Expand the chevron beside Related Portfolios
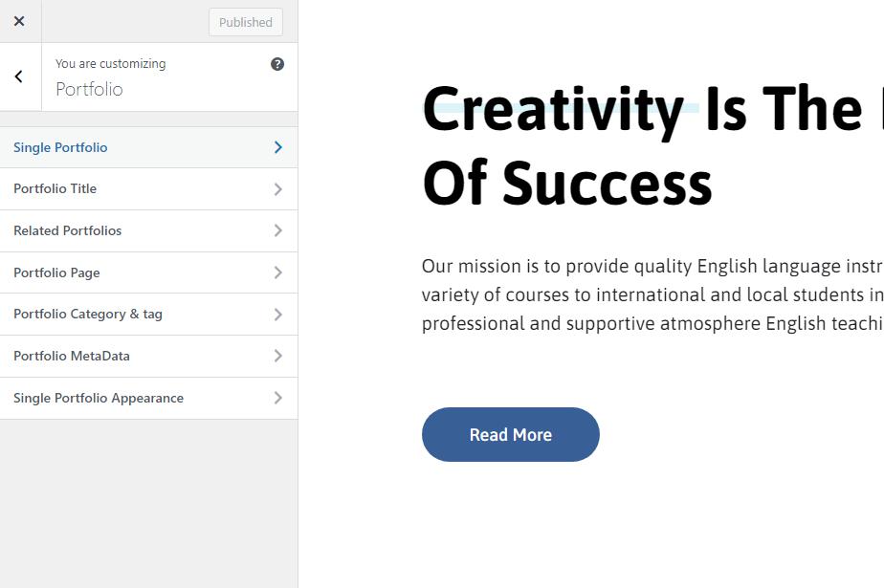 tap(278, 230)
